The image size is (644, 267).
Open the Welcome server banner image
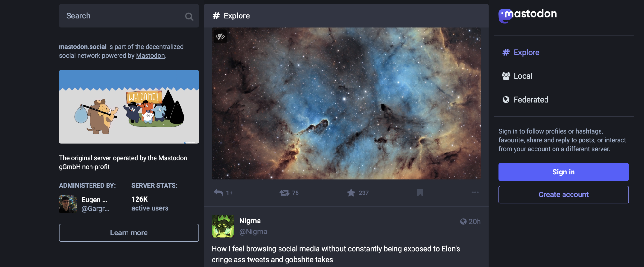pyautogui.click(x=129, y=107)
